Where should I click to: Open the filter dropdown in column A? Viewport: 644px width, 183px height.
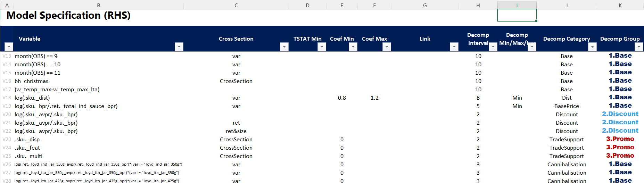9,47
